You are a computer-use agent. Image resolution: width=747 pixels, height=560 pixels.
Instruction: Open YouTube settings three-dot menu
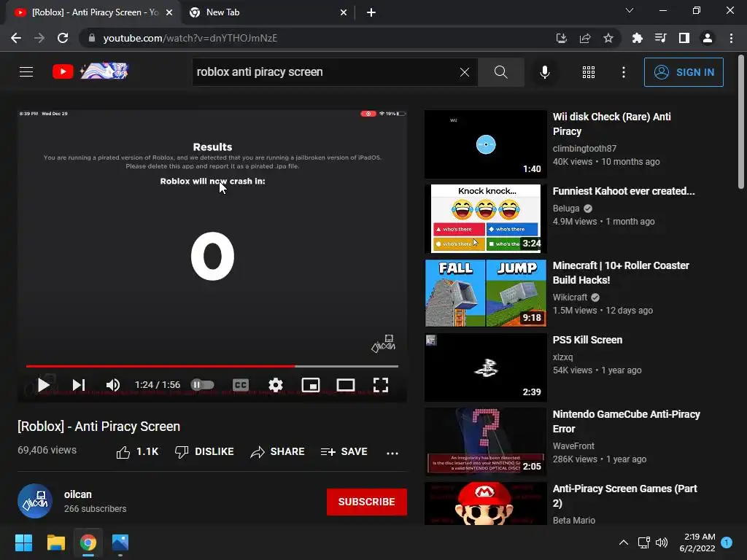(624, 72)
